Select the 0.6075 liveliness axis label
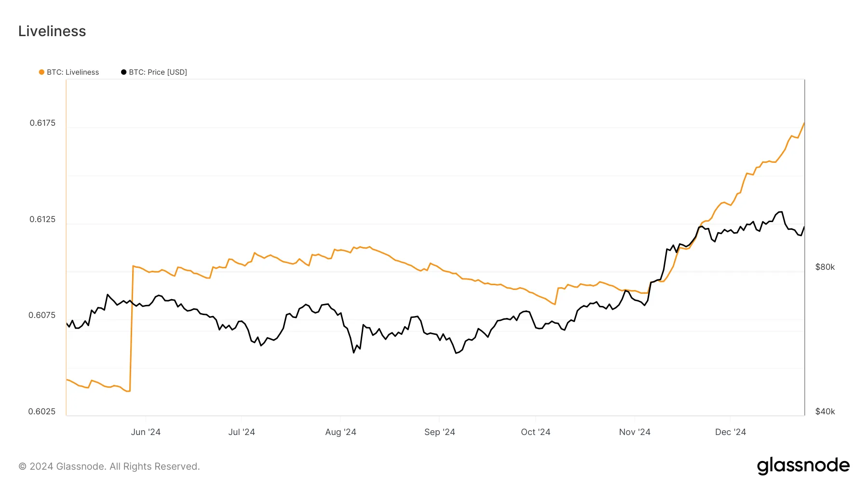This screenshot has width=868, height=488. (42, 315)
